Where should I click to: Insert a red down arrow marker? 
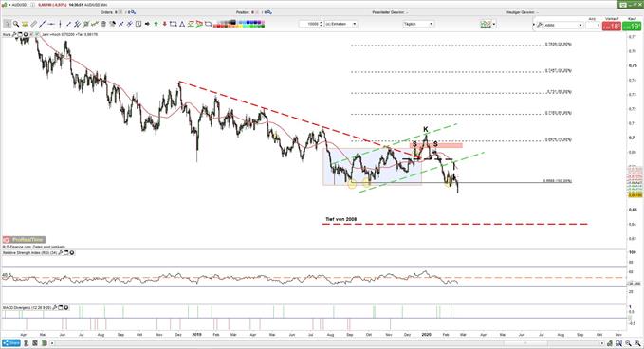pyautogui.click(x=165, y=24)
